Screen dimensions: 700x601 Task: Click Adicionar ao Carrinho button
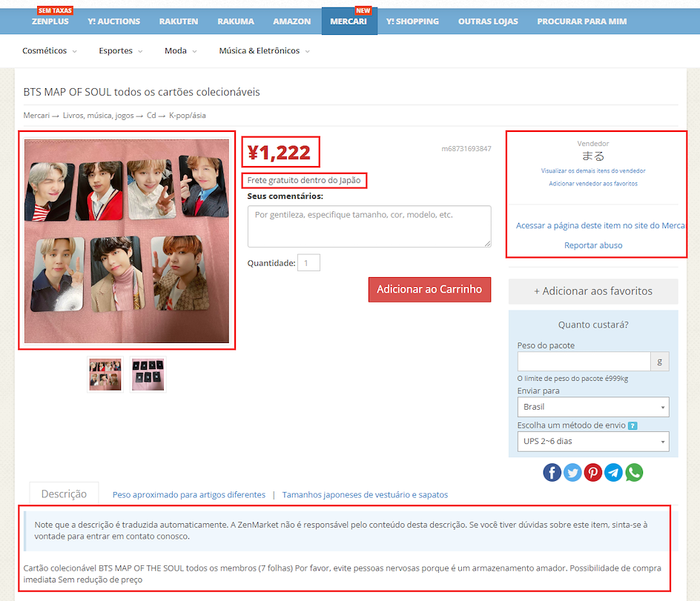coord(429,290)
